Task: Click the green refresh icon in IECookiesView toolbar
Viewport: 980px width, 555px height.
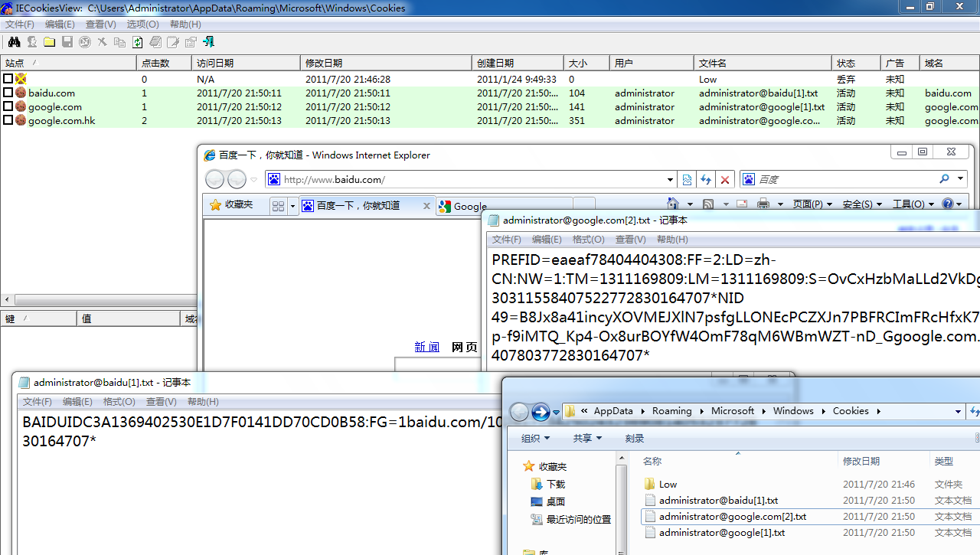Action: point(137,42)
